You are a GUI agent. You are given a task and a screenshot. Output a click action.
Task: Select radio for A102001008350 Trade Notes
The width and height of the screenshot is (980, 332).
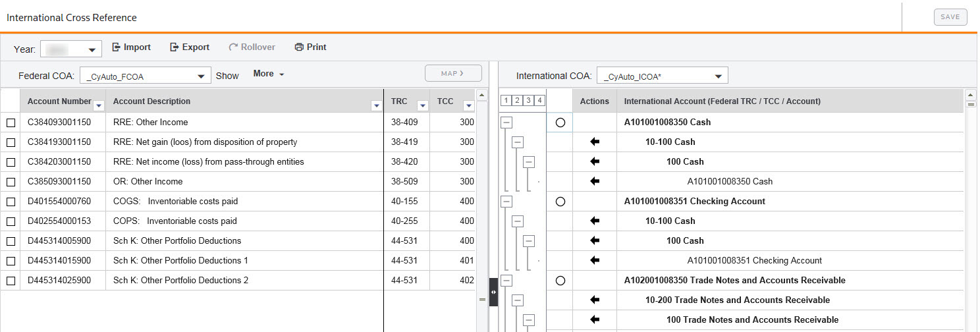pos(560,281)
